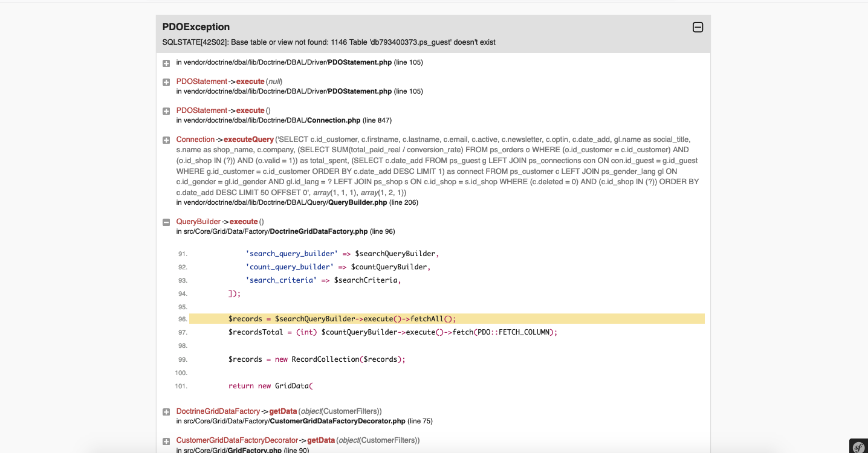
Task: Open the DoctrineGridDataFactory.php file link
Action: [319, 231]
